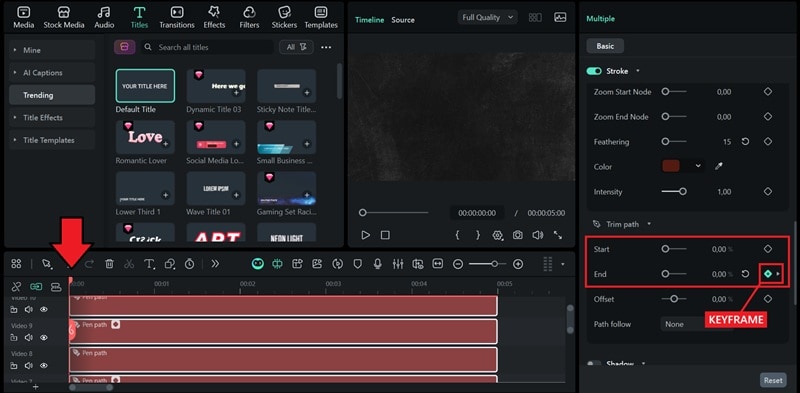This screenshot has width=800, height=393.
Task: Expand the AI Captions category
Action: point(52,72)
